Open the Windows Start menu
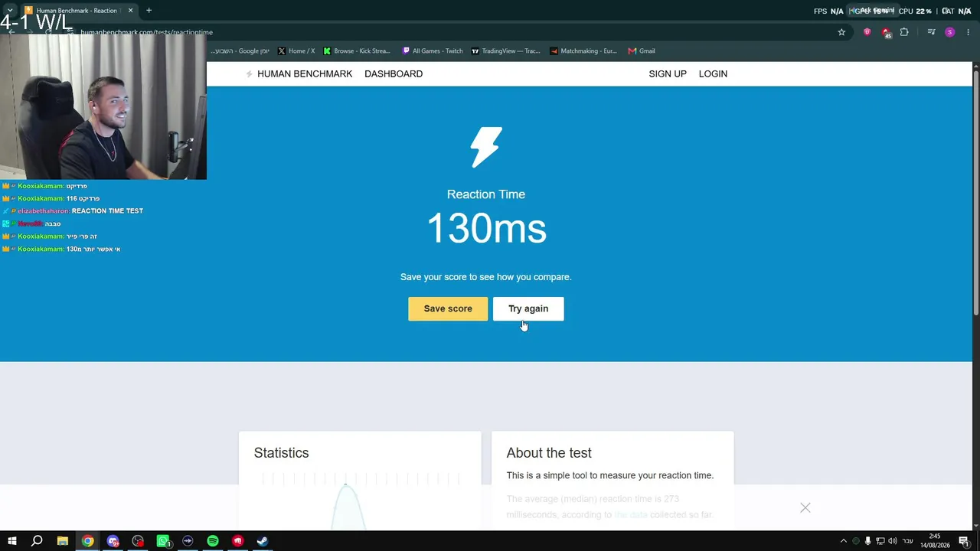Image resolution: width=980 pixels, height=551 pixels. (x=12, y=541)
